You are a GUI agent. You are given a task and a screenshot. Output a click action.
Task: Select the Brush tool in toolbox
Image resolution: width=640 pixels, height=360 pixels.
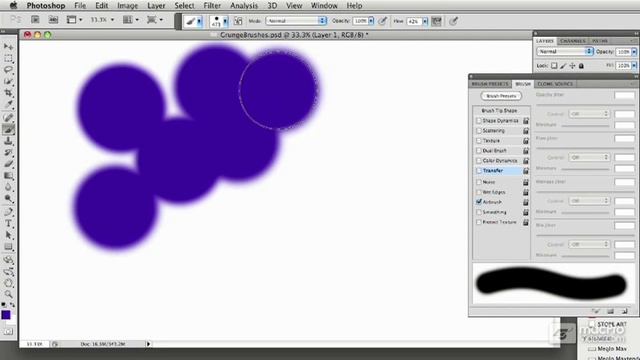[8, 130]
